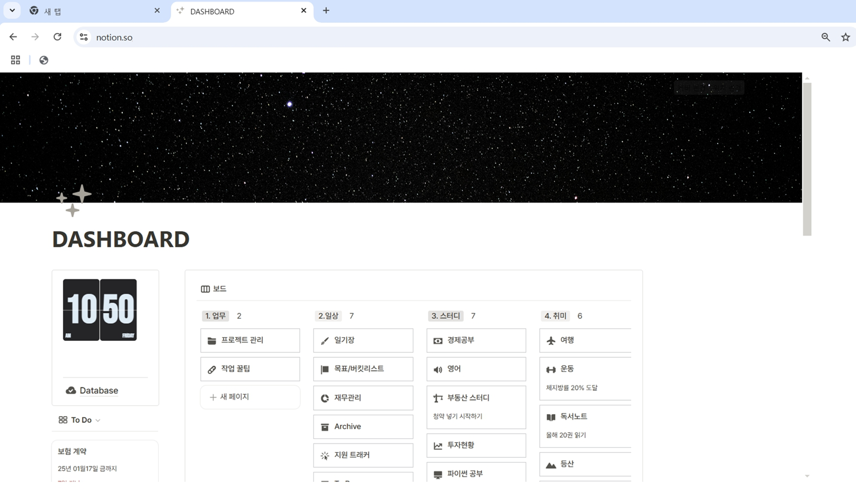This screenshot has width=856, height=504.
Task: Open the 프로젝트 관리 card
Action: click(x=250, y=340)
